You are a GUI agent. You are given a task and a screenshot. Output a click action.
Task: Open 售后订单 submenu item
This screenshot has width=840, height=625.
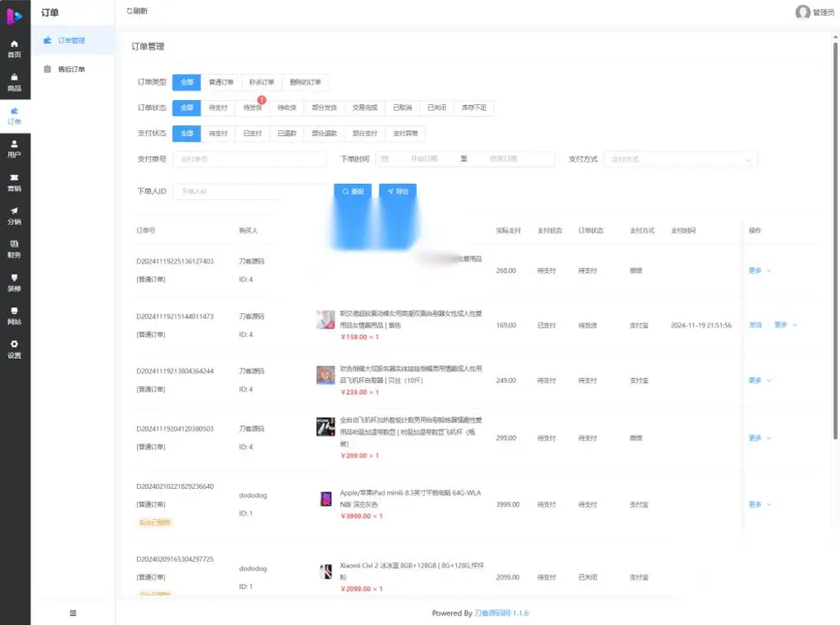click(x=71, y=69)
